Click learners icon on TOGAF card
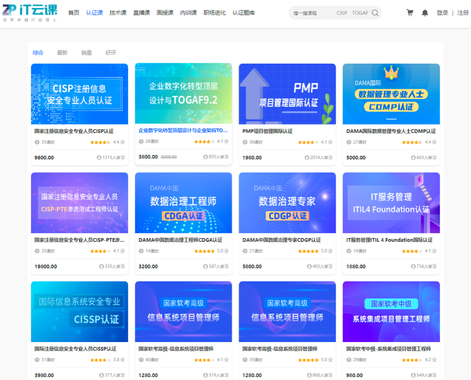Viewport: 471px width, 380px height. tap(205, 157)
